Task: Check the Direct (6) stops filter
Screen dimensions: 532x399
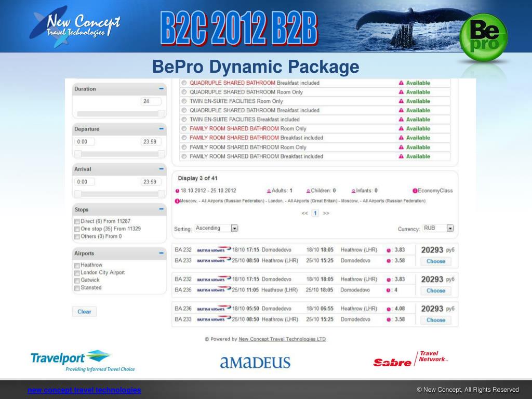Action: pyautogui.click(x=77, y=221)
